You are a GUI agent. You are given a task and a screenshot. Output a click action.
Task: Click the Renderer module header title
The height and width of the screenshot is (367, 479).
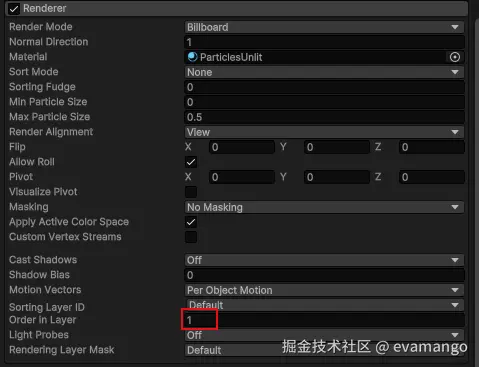[x=45, y=8]
